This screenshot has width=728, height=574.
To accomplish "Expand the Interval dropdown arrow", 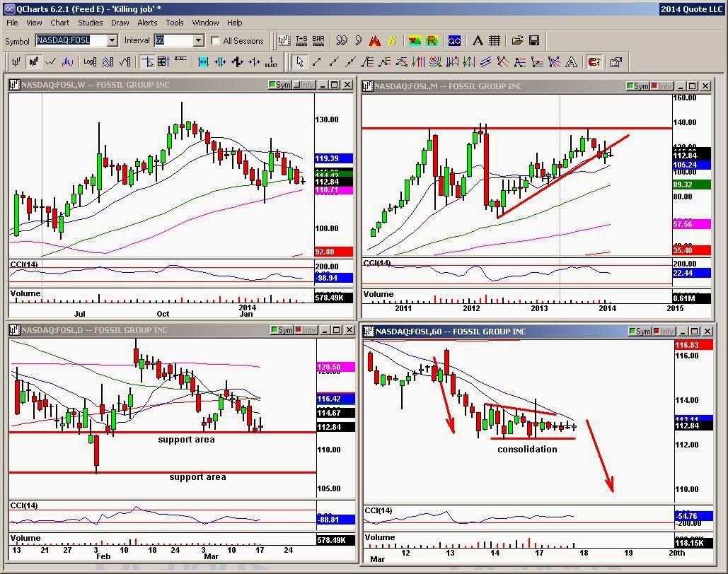I will click(x=199, y=41).
